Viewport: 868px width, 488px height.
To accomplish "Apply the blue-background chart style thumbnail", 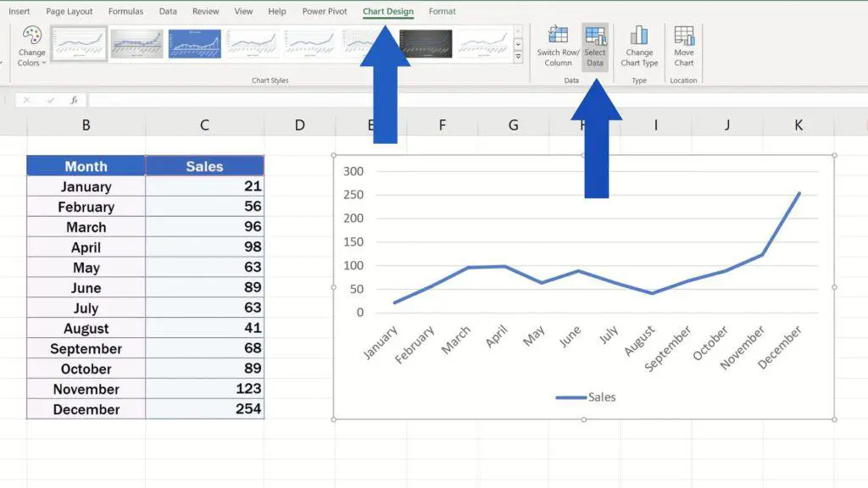I will (194, 43).
